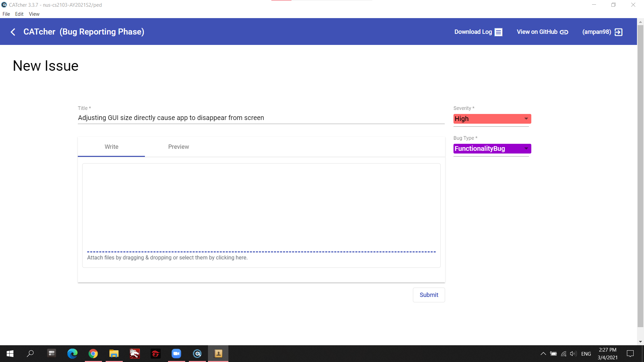
Task: Click the CATcher icon in taskbar
Action: click(197, 354)
